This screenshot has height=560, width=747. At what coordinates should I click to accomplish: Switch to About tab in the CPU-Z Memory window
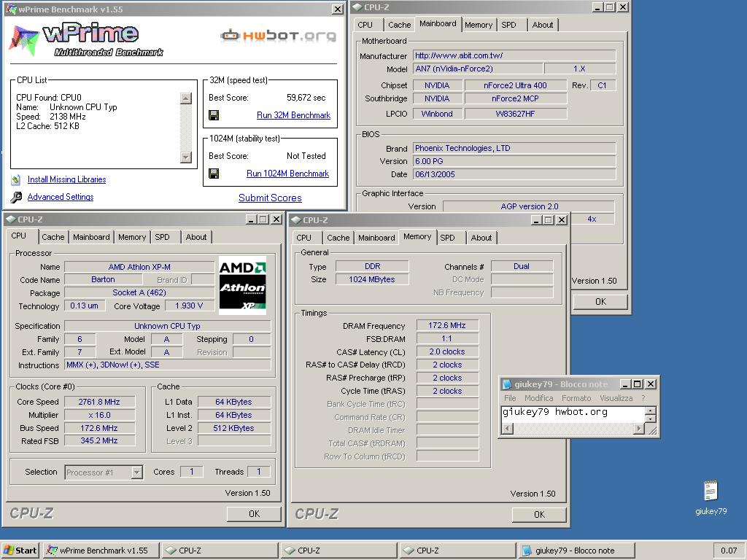tap(481, 238)
